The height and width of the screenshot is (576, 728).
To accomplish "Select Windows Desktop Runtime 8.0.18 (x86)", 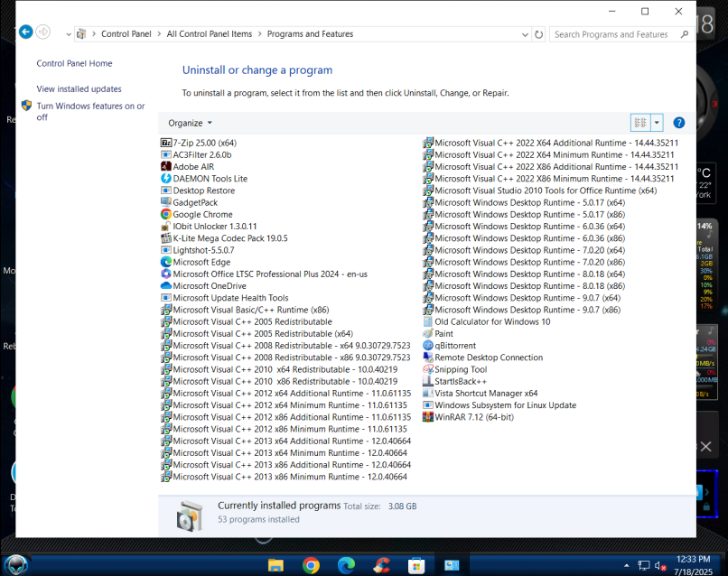I will point(524,286).
